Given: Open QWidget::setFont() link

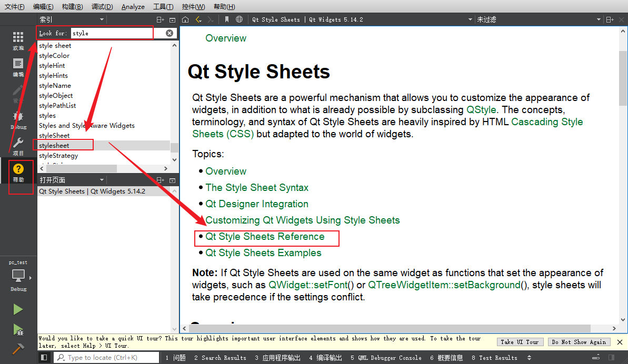Looking at the screenshot, I should point(311,285).
